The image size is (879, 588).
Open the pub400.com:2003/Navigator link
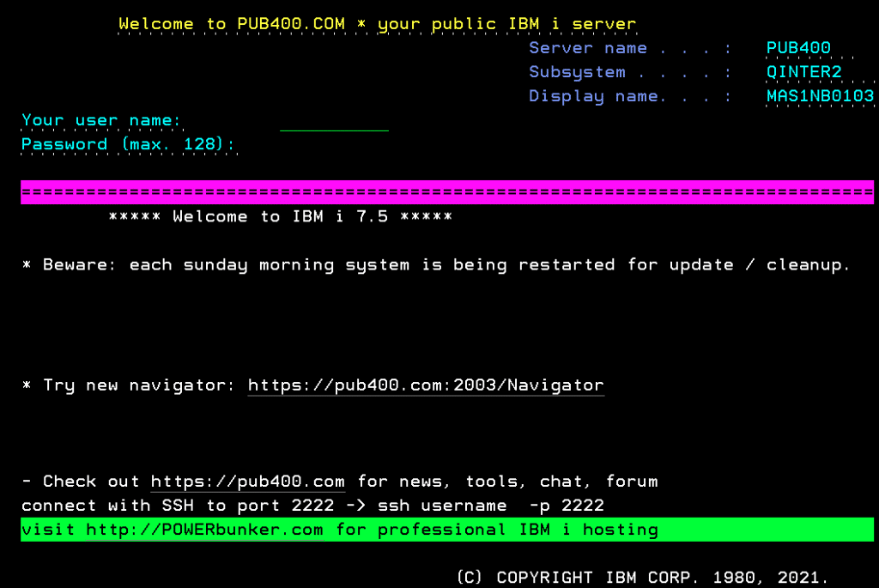(426, 385)
